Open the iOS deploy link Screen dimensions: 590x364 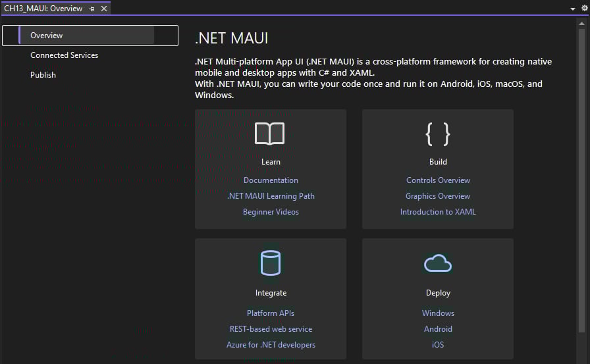tap(438, 344)
